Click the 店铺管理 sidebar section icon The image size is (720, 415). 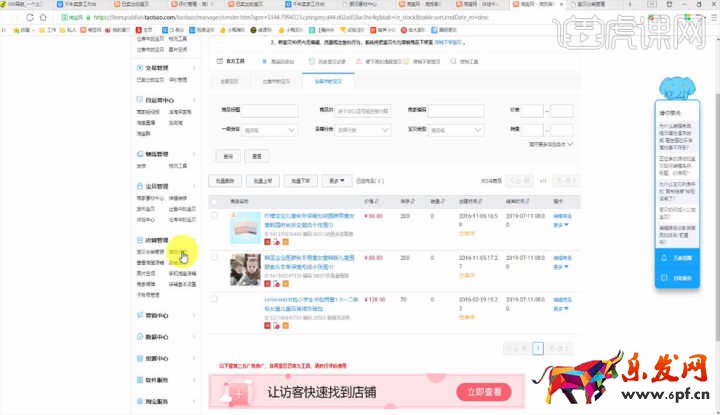point(139,240)
